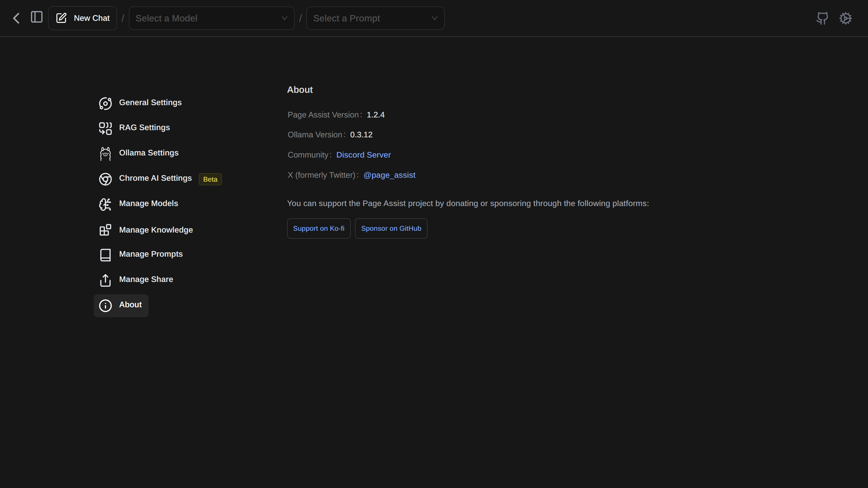868x488 pixels.
Task: Toggle the sidebar panel icon
Action: 36,17
